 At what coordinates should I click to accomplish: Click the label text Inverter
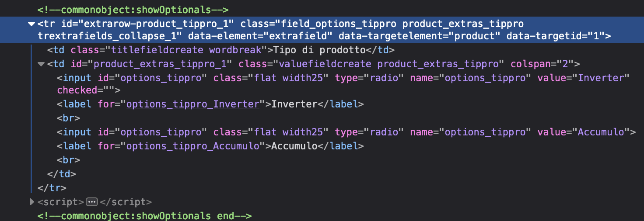tap(294, 104)
